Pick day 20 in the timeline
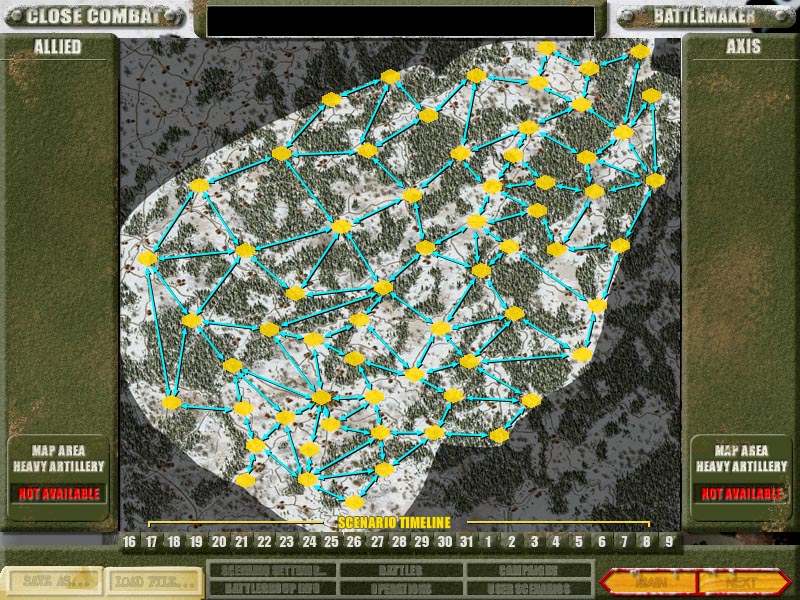 tap(219, 542)
